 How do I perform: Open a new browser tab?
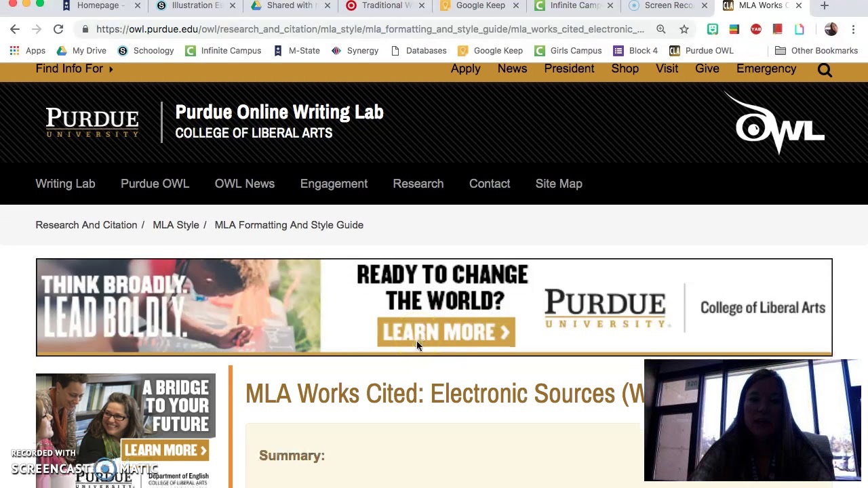click(x=825, y=5)
